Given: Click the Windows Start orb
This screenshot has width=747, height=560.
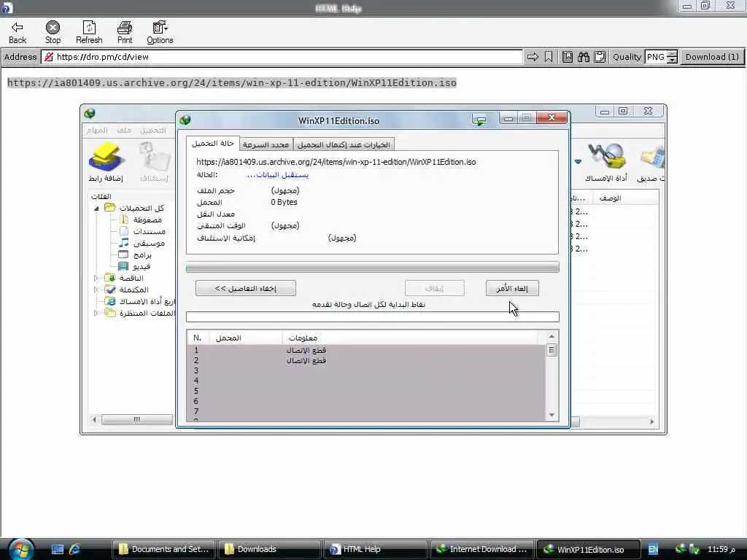Looking at the screenshot, I should (x=21, y=549).
